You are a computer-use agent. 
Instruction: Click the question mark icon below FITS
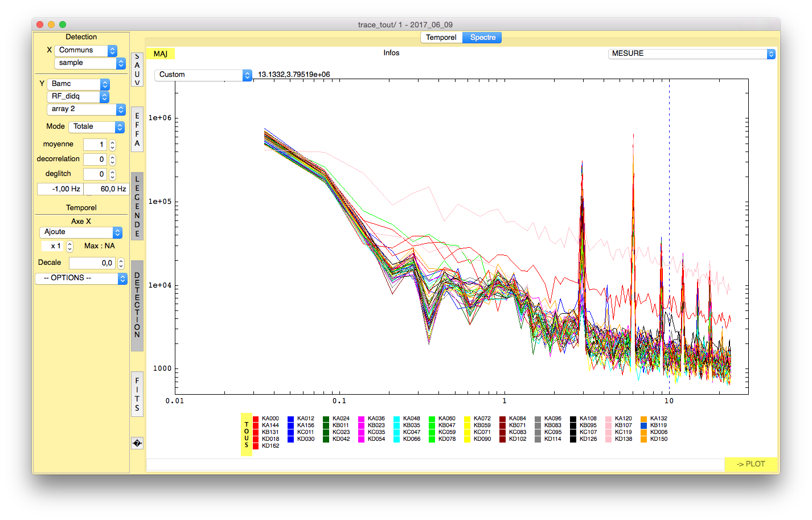[137, 443]
